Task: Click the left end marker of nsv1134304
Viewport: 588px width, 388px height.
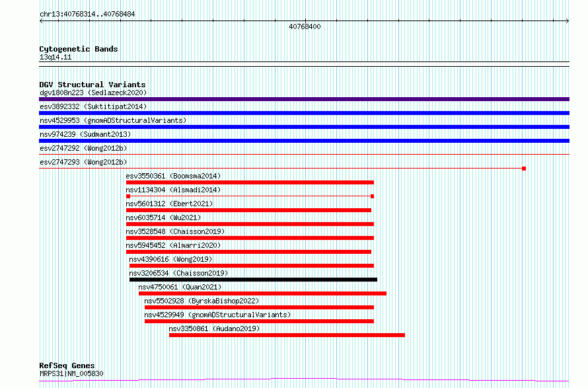Action: tap(128, 196)
